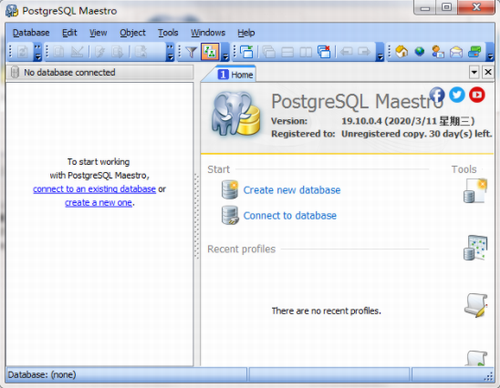This screenshot has height=388, width=500.
Task: Open the Tools menu
Action: tap(168, 33)
